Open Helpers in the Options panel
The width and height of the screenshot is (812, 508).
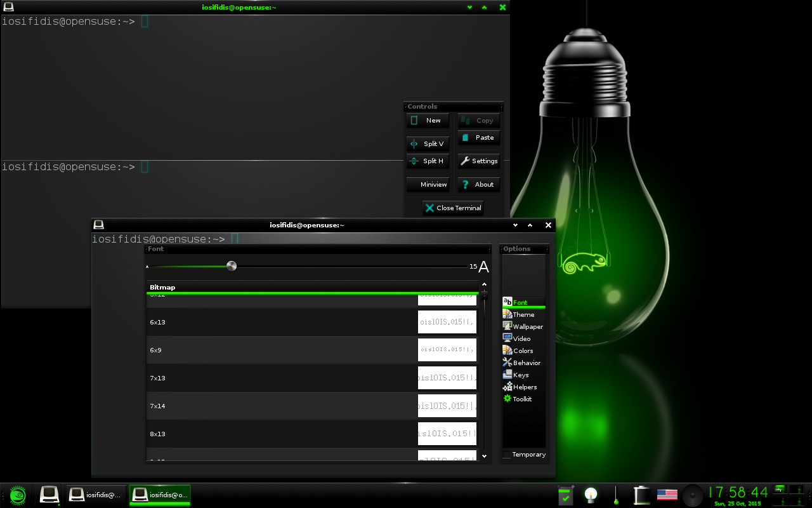524,387
